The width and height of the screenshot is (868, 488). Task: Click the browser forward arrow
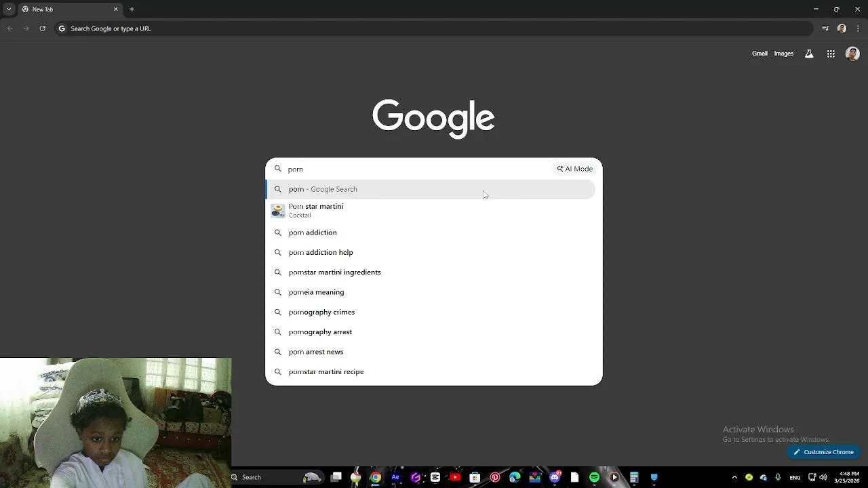pyautogui.click(x=26, y=28)
